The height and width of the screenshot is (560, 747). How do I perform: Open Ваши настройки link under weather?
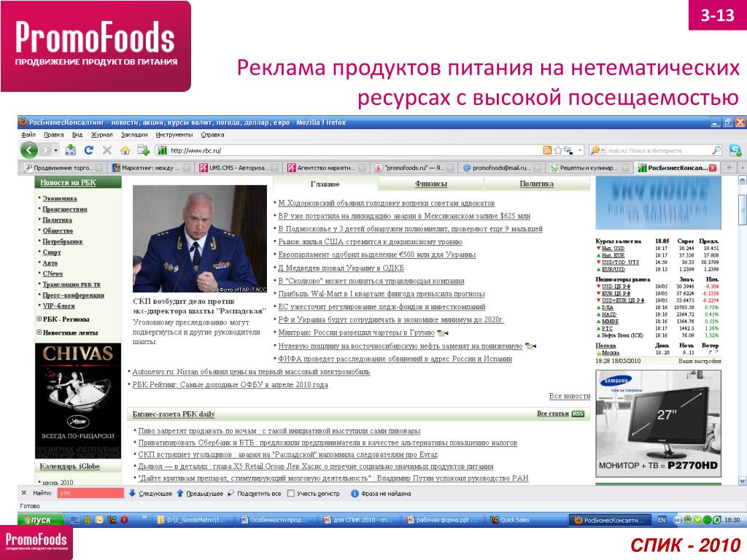(x=700, y=361)
